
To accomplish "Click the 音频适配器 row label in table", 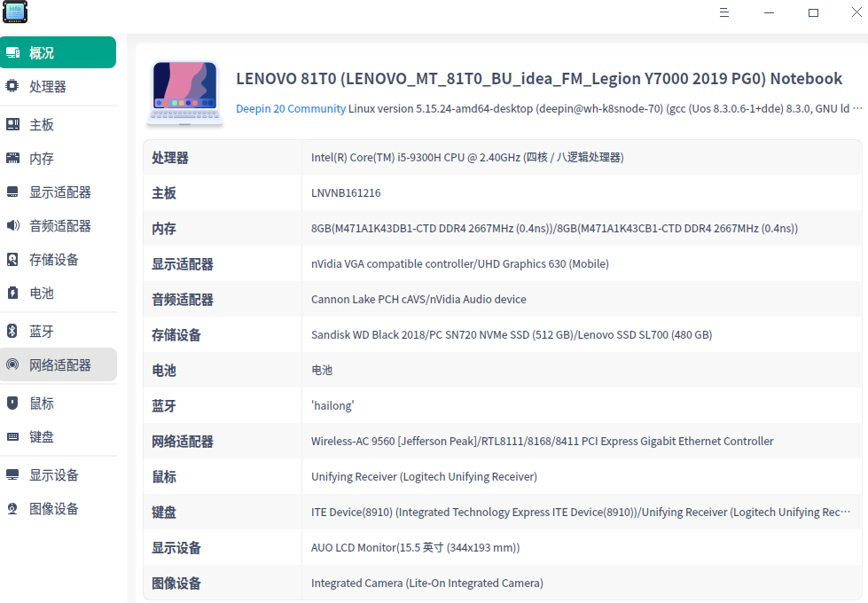I will (x=182, y=300).
